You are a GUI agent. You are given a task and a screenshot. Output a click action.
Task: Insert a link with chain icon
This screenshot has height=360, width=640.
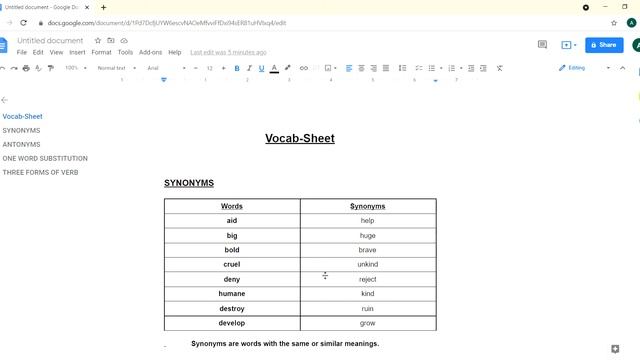click(x=304, y=68)
